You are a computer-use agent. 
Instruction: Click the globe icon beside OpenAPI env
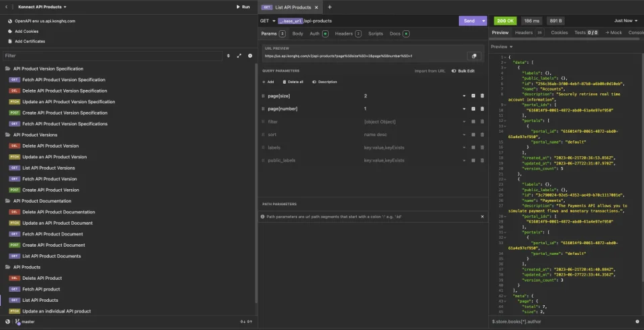pos(10,21)
